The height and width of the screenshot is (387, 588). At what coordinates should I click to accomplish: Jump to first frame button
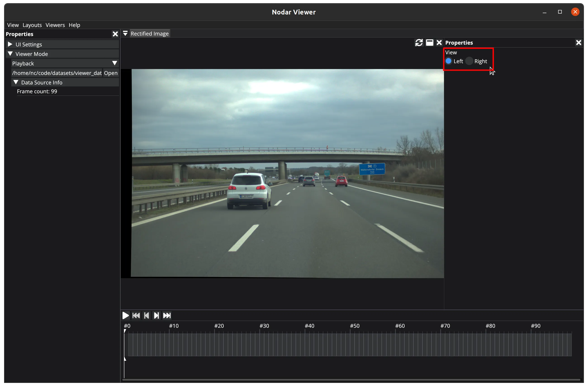(136, 315)
